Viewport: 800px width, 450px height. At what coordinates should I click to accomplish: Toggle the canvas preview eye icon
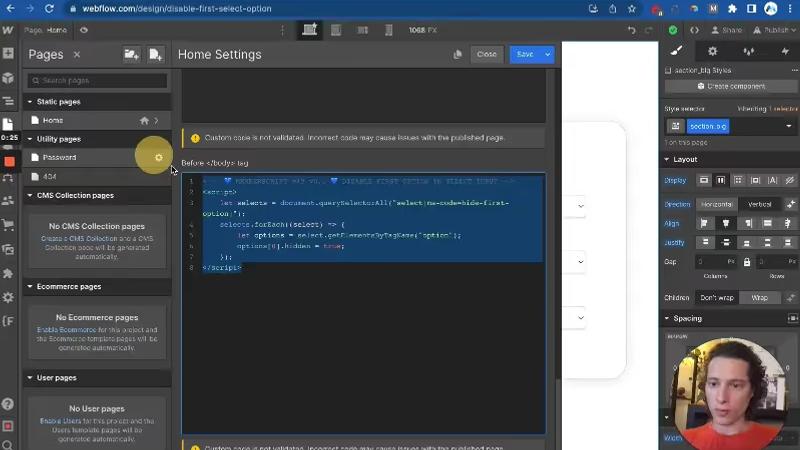click(x=84, y=30)
